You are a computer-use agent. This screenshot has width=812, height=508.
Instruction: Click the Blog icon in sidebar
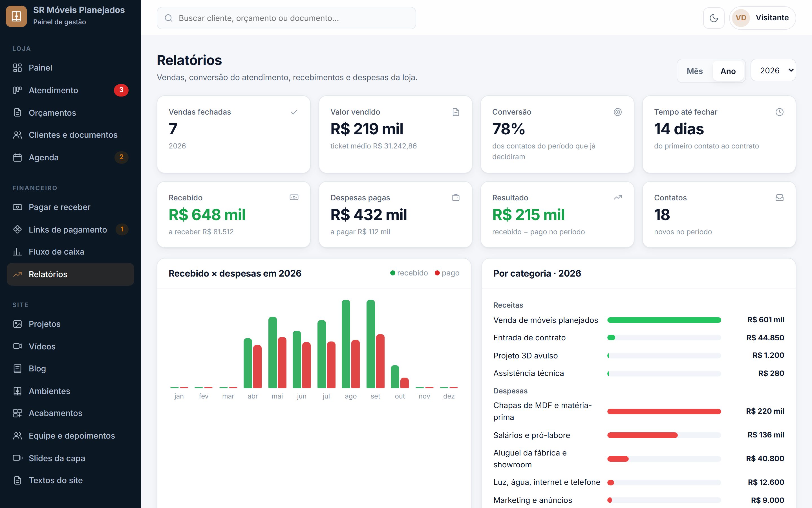(x=17, y=369)
